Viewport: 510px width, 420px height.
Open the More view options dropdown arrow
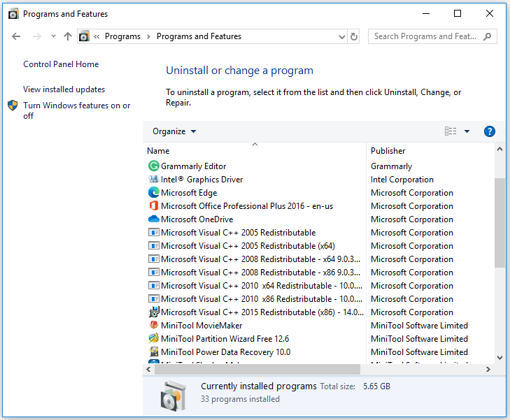click(x=467, y=131)
